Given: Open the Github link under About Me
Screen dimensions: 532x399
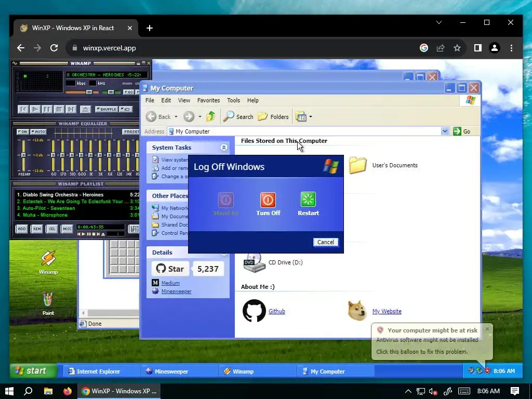Looking at the screenshot, I should click(276, 311).
